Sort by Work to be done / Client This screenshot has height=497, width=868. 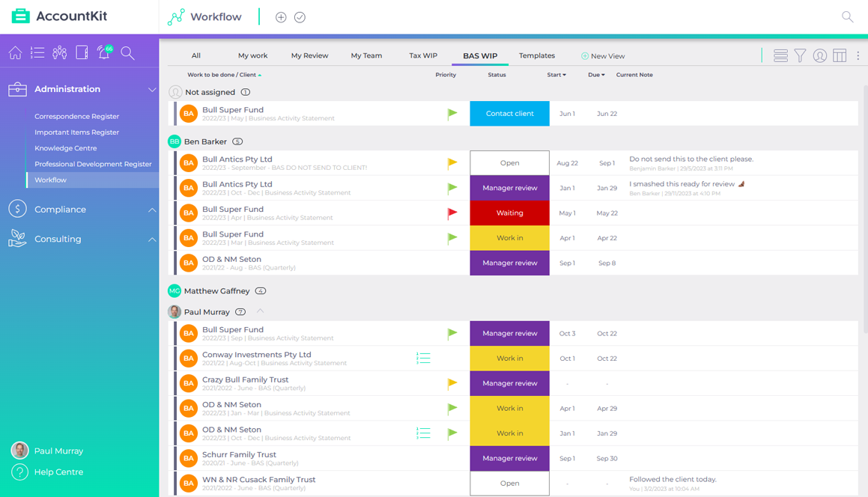coord(224,75)
